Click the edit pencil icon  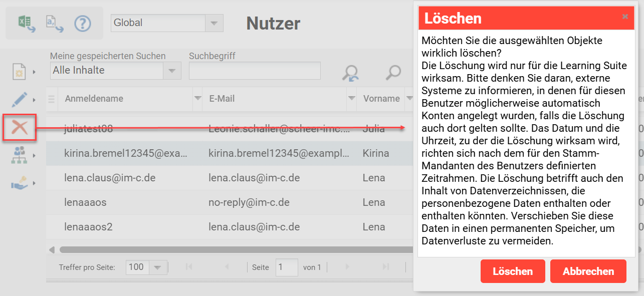[19, 99]
